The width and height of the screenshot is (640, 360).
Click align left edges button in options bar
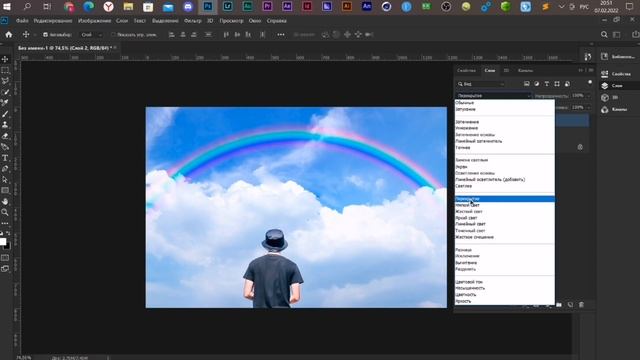coord(172,35)
